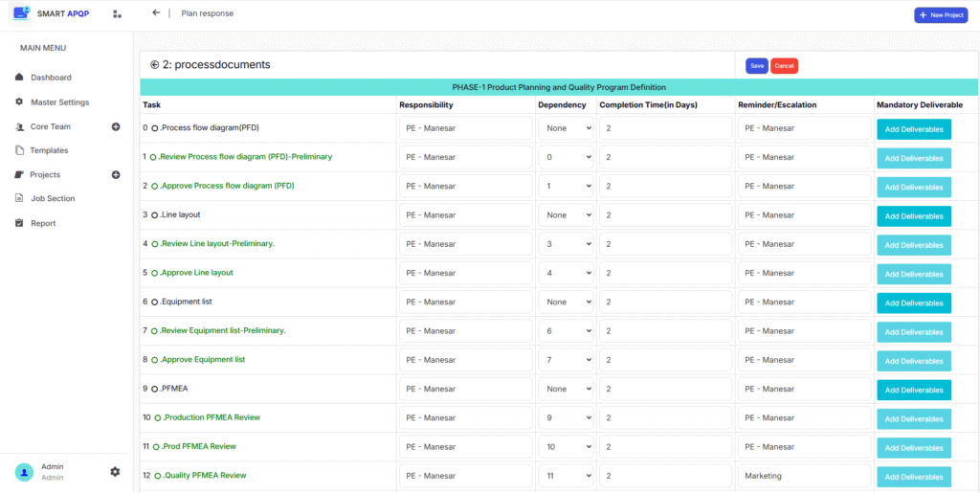
Task: Click back arrow icon next to processdocuments
Action: pos(155,65)
